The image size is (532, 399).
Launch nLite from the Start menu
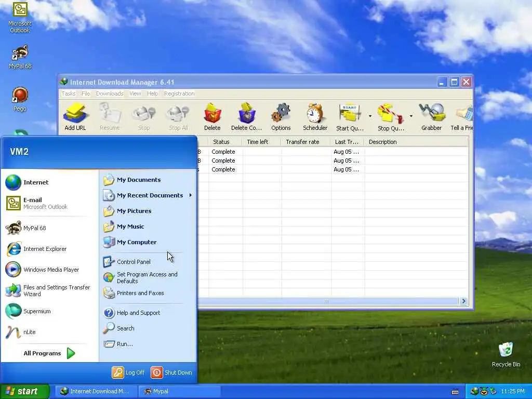click(x=49, y=332)
